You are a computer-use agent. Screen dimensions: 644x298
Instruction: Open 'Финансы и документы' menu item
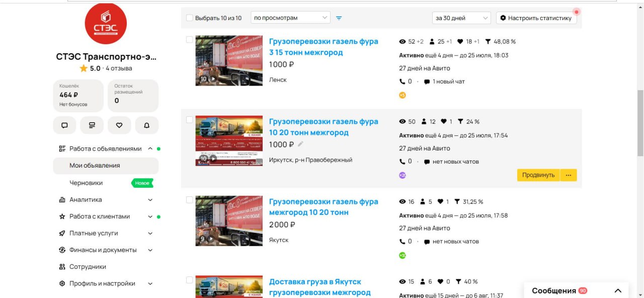[103, 250]
